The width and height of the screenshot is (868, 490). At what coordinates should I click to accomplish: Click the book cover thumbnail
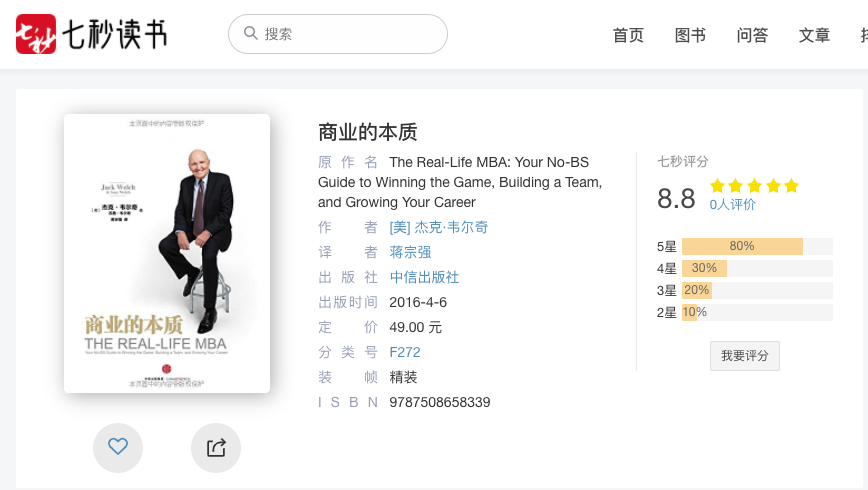click(x=167, y=254)
